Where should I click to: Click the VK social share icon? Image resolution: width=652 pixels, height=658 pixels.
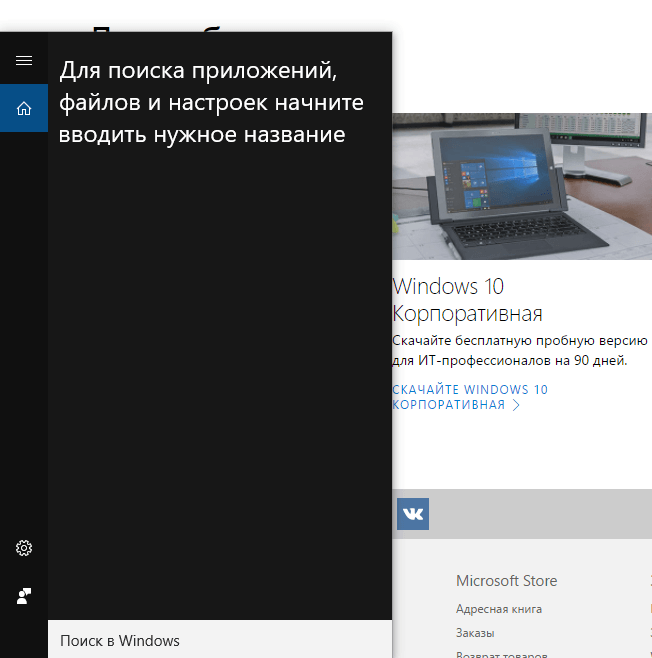(413, 514)
